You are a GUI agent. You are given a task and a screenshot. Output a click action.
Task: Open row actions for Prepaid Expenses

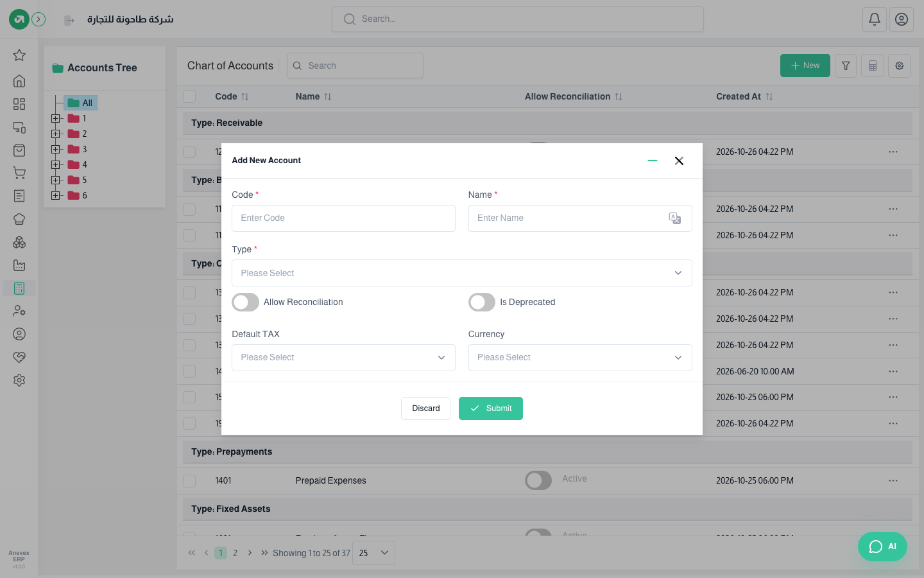pyautogui.click(x=893, y=480)
